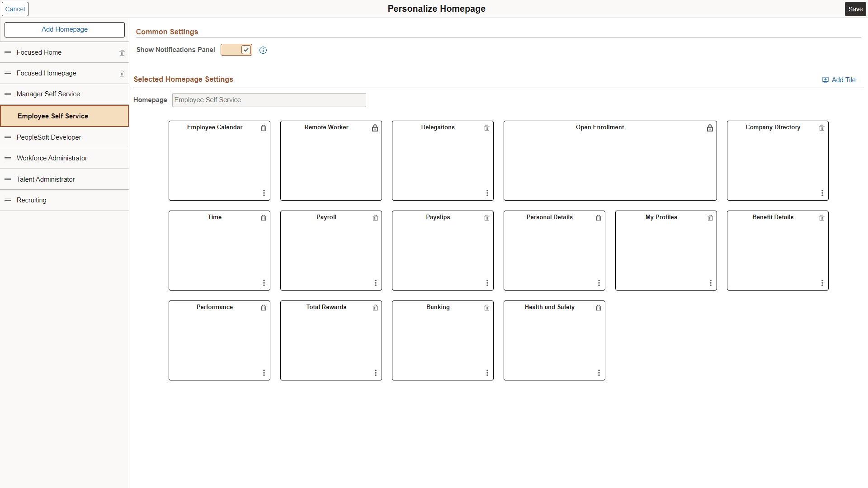
Task: Click the Save button
Action: (x=855, y=9)
